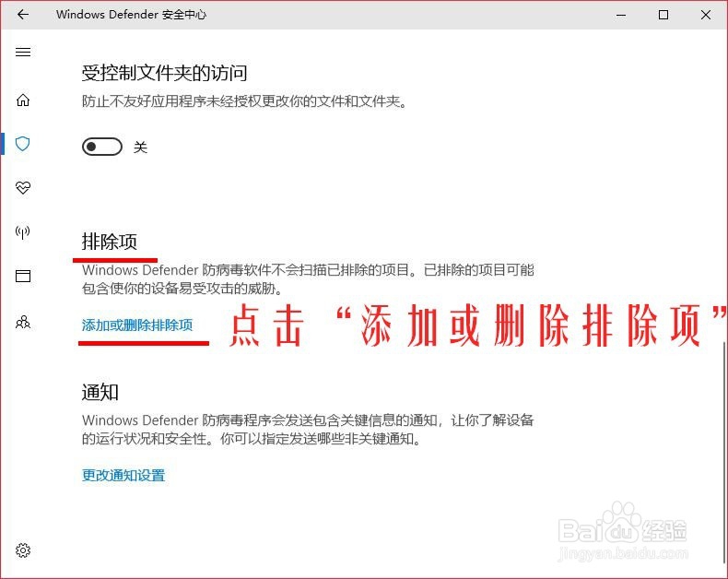This screenshot has width=728, height=579.
Task: Open App & browser control window icon
Action: point(23,276)
